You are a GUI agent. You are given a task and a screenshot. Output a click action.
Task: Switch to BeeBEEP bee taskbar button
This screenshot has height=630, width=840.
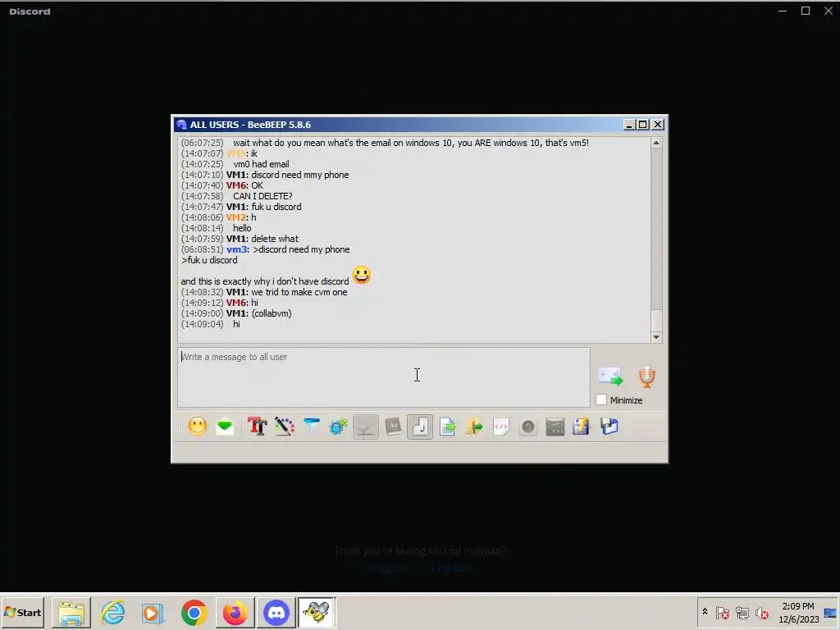coord(317,612)
